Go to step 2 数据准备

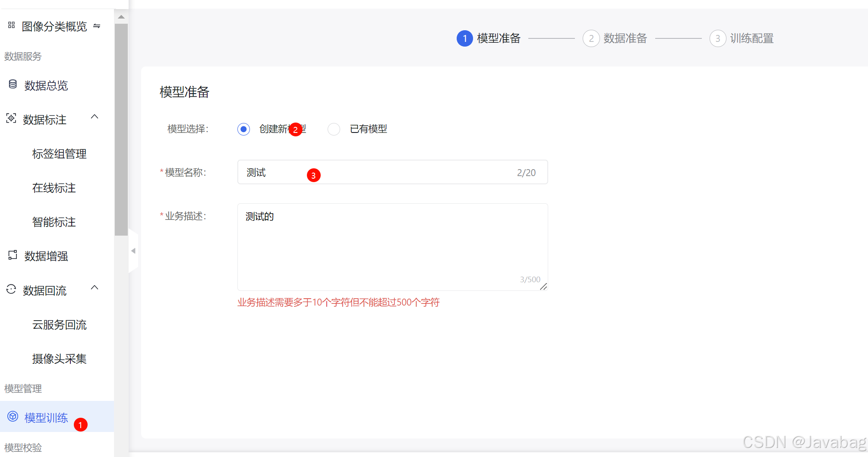coord(591,38)
